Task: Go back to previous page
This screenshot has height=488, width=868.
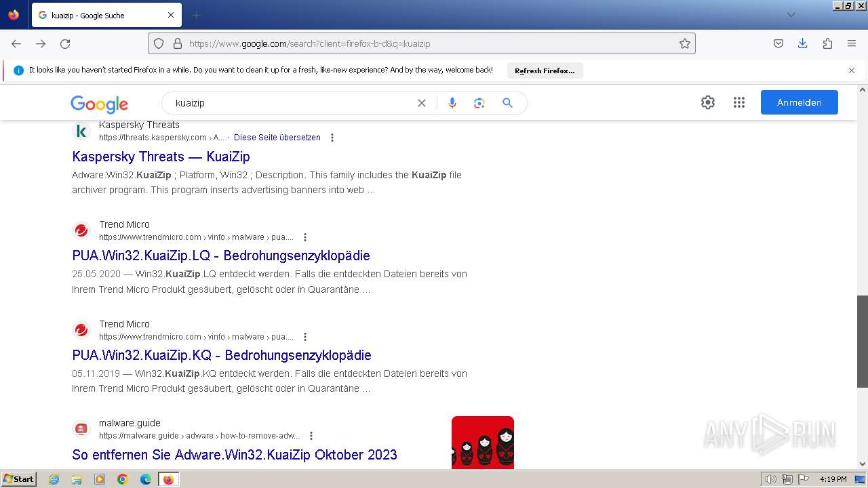Action: (x=16, y=43)
